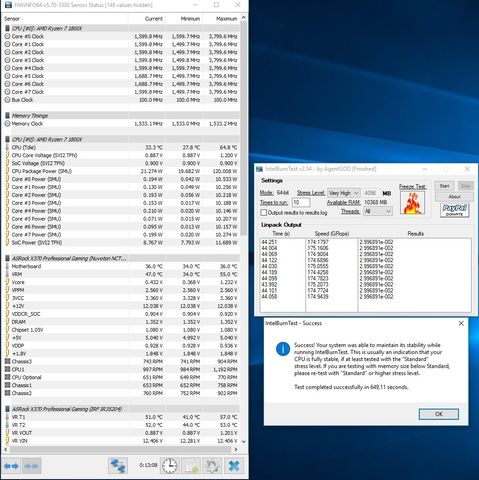
Task: Open the network remote connection icon in HWiNFO
Action: pyautogui.click(x=118, y=466)
